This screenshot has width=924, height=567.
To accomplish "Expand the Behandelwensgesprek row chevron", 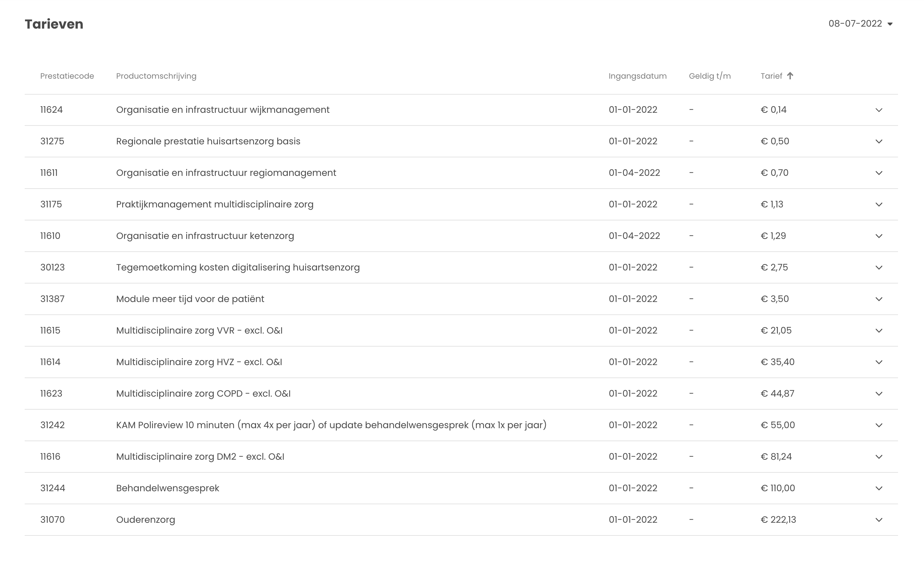I will pyautogui.click(x=879, y=488).
